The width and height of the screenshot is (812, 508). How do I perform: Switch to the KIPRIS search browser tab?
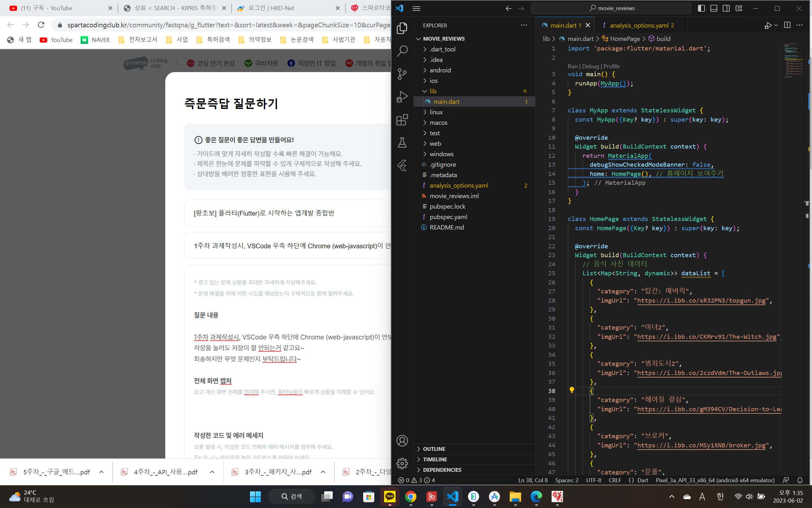tap(174, 8)
